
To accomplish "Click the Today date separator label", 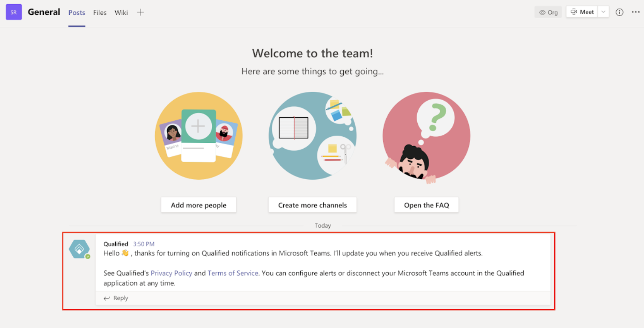I will [x=322, y=226].
